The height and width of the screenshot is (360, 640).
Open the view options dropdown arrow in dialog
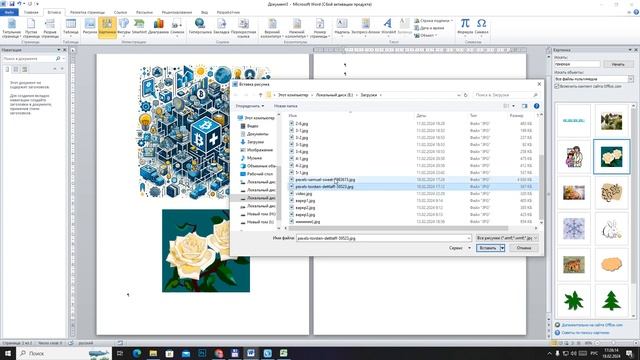pyautogui.click(x=513, y=106)
